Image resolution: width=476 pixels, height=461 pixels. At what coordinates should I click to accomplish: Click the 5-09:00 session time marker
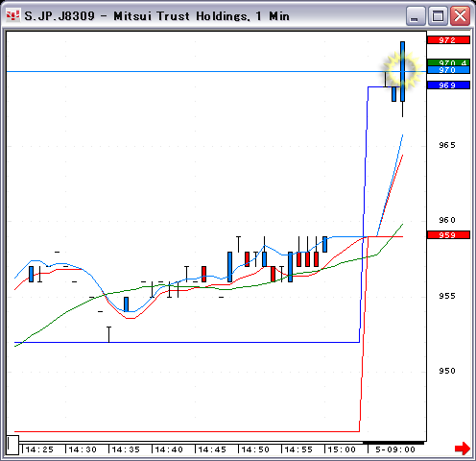[x=395, y=449]
